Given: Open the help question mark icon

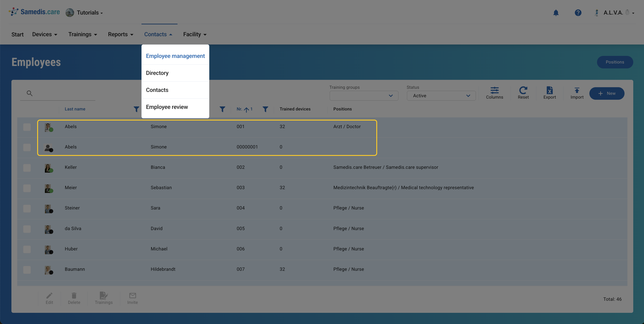Looking at the screenshot, I should click(x=578, y=13).
